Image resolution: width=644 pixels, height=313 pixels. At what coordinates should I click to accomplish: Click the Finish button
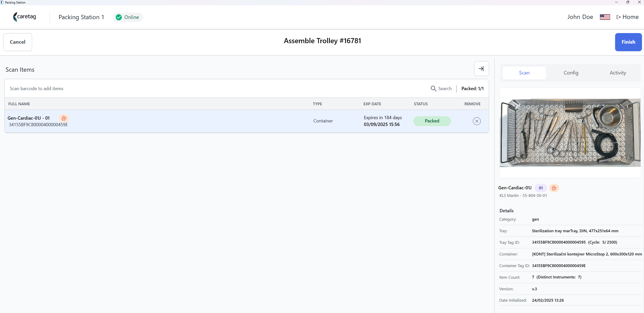(x=628, y=42)
